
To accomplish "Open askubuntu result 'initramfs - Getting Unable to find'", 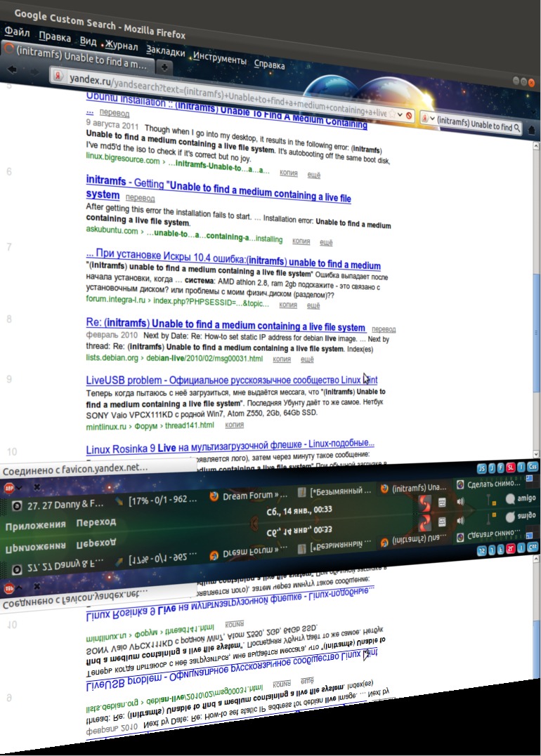I will (x=218, y=189).
